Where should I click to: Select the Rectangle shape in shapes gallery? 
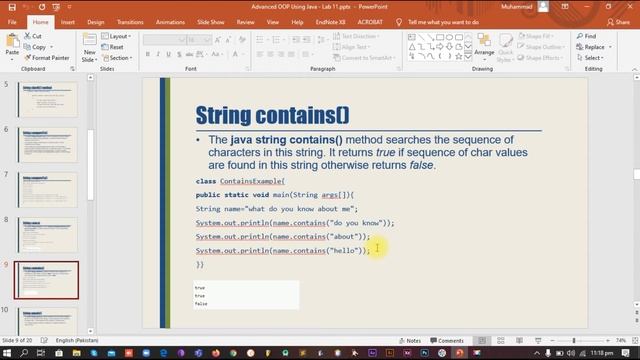click(440, 37)
